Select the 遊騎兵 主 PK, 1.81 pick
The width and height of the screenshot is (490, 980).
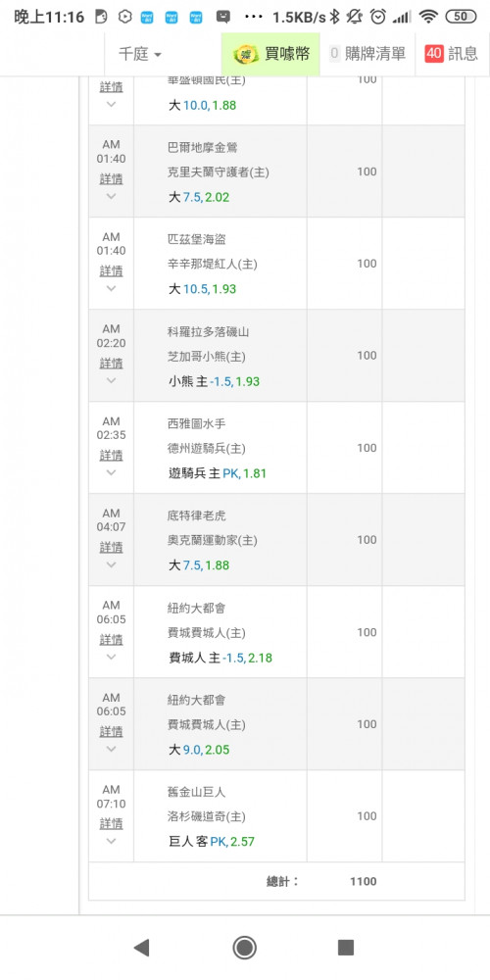click(x=217, y=473)
